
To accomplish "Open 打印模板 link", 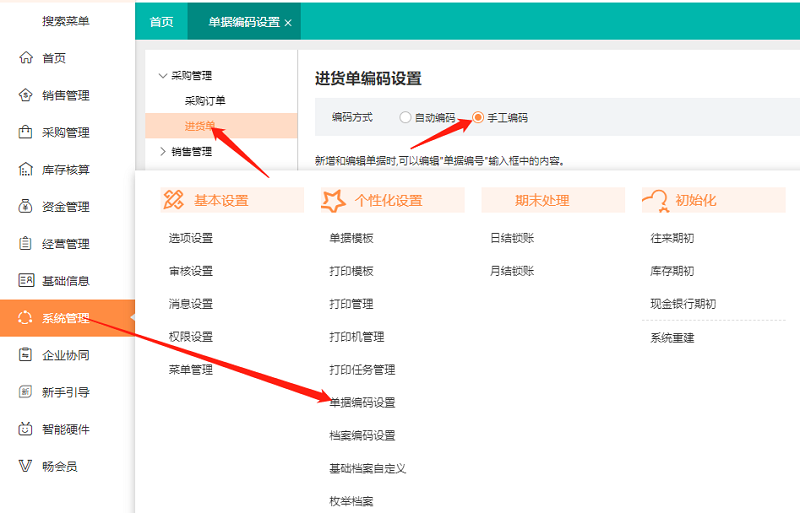I will [352, 271].
